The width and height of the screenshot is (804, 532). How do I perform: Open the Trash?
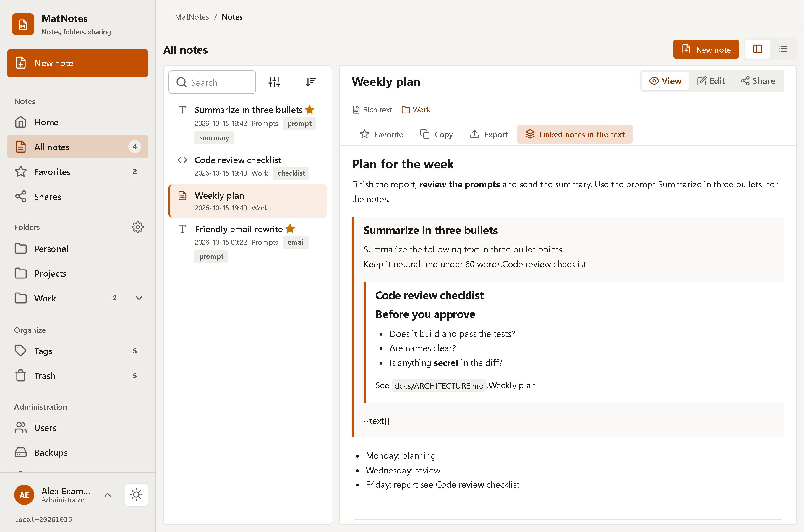[78, 376]
